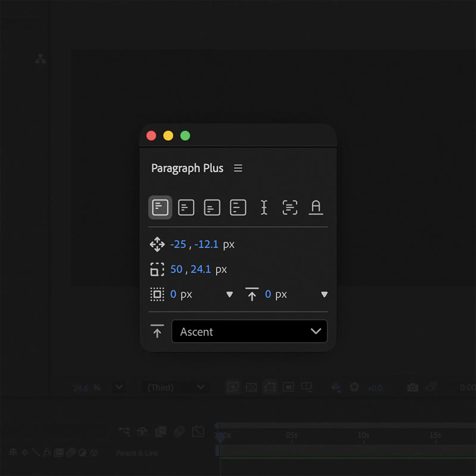Toggle shy layers hide in timeline

(x=142, y=431)
